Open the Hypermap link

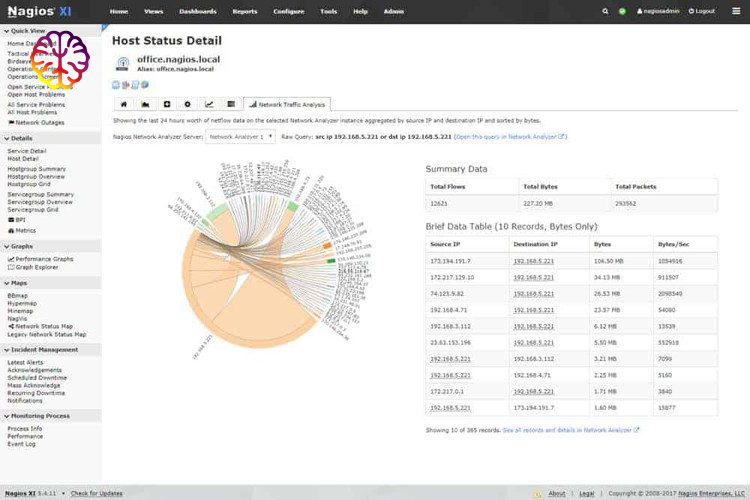pos(22,303)
